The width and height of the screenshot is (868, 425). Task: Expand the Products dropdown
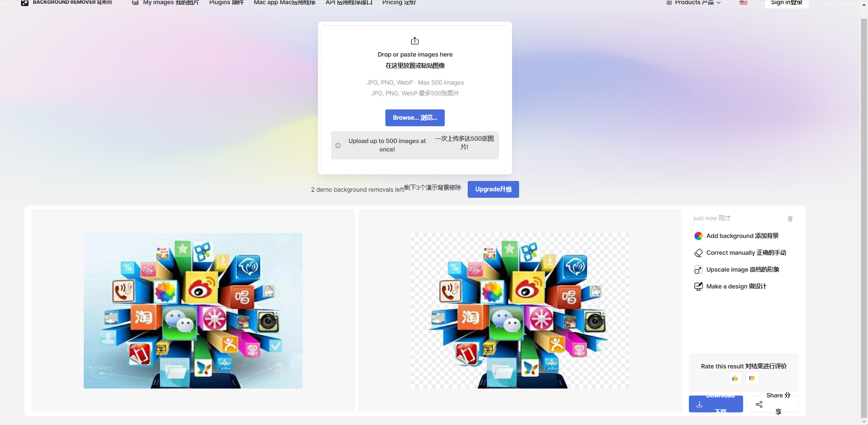pyautogui.click(x=694, y=2)
